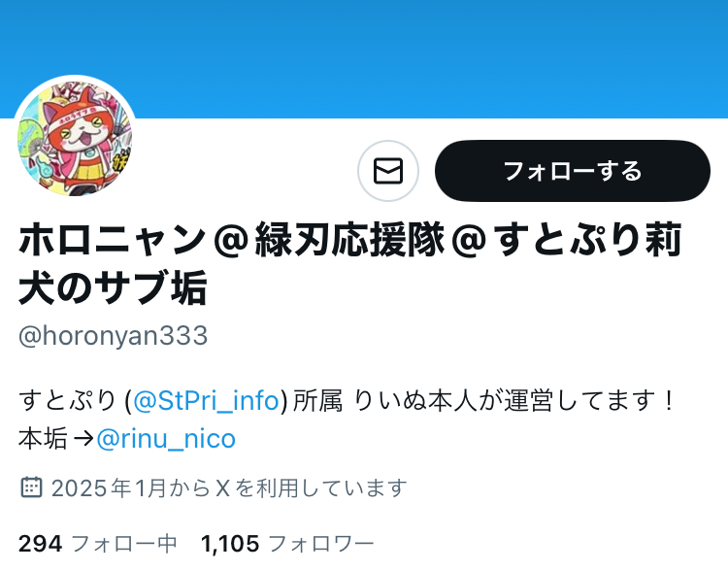728x571 pixels.
Task: Click the フォロワー label text
Action: [x=321, y=544]
